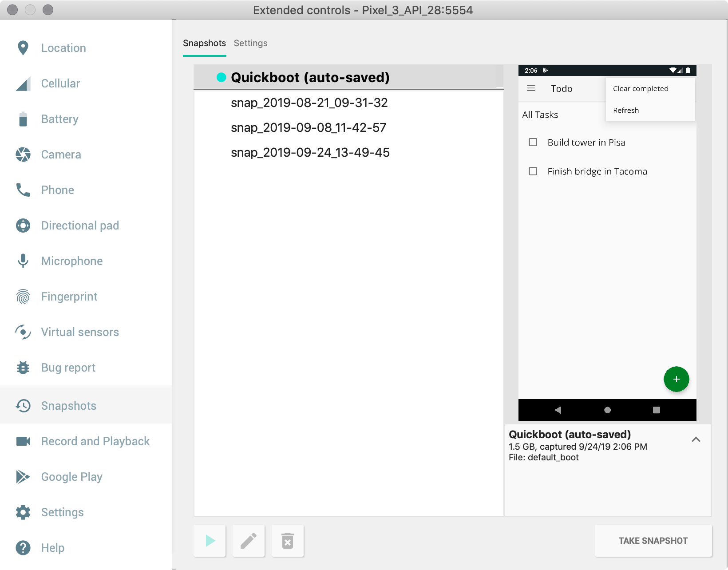Select snapshot snap_2019-09-08_11-42-57
Viewport: 728px width, 570px height.
coord(309,128)
